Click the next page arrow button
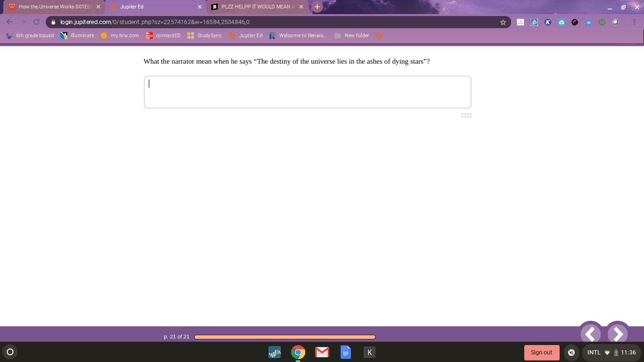Screen dimensions: 644x362 618,333
